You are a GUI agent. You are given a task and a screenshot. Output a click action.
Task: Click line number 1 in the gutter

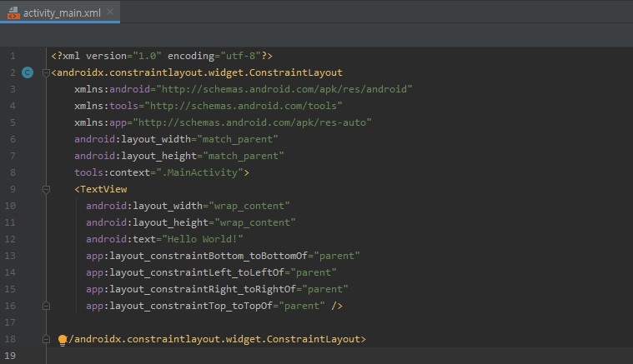13,56
